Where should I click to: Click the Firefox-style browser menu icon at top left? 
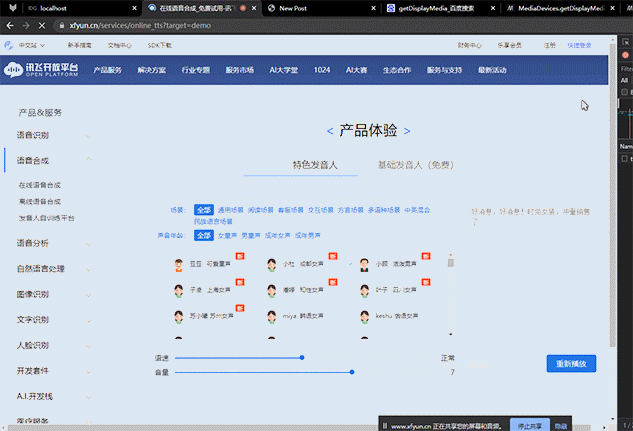click(x=13, y=8)
